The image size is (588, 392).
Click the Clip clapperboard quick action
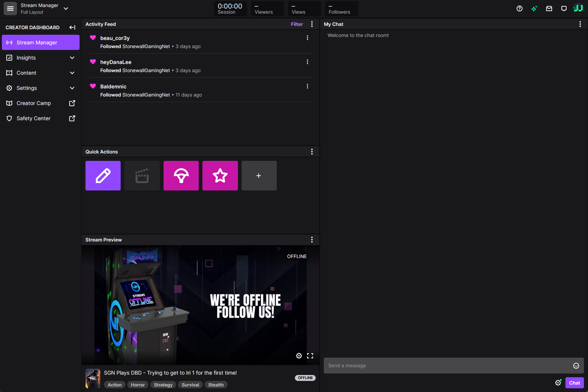tap(142, 176)
